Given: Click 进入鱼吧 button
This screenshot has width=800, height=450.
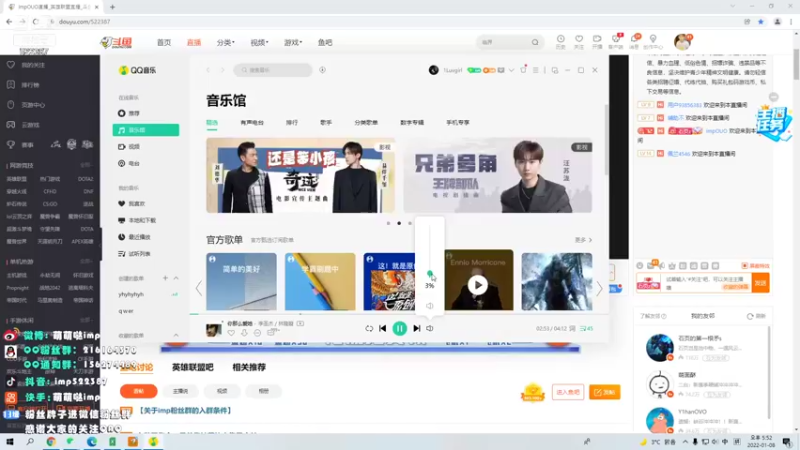Looking at the screenshot, I should 568,392.
